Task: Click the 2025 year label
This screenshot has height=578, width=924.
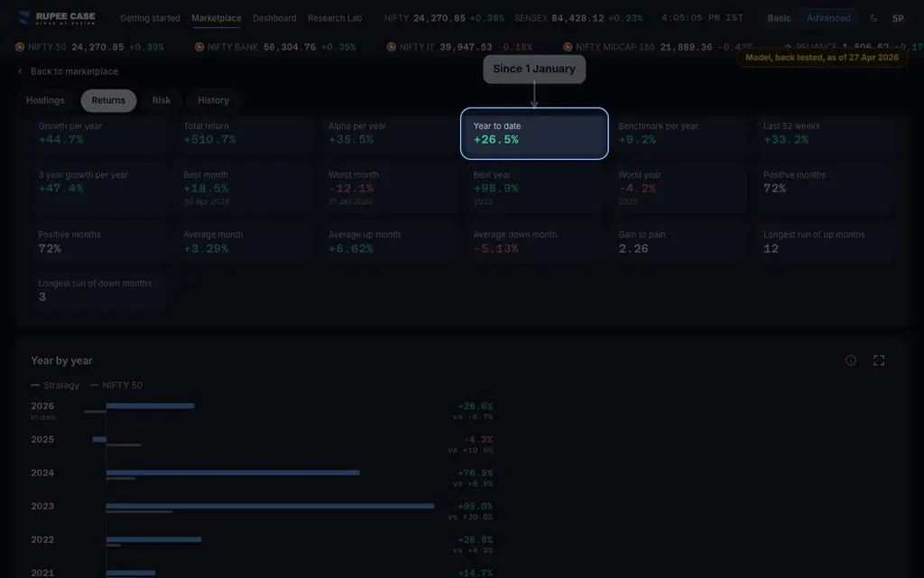Action: [x=42, y=440]
